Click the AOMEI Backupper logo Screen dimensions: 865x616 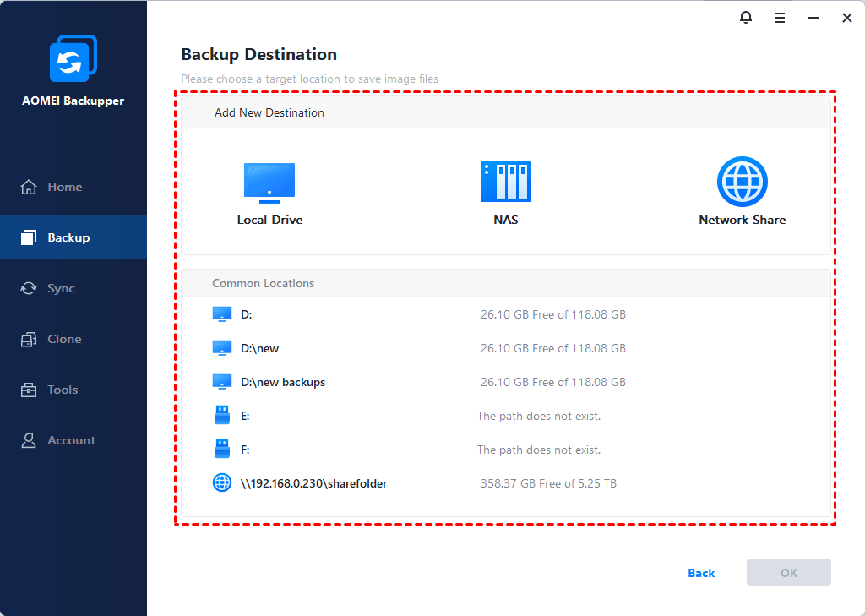tap(73, 59)
